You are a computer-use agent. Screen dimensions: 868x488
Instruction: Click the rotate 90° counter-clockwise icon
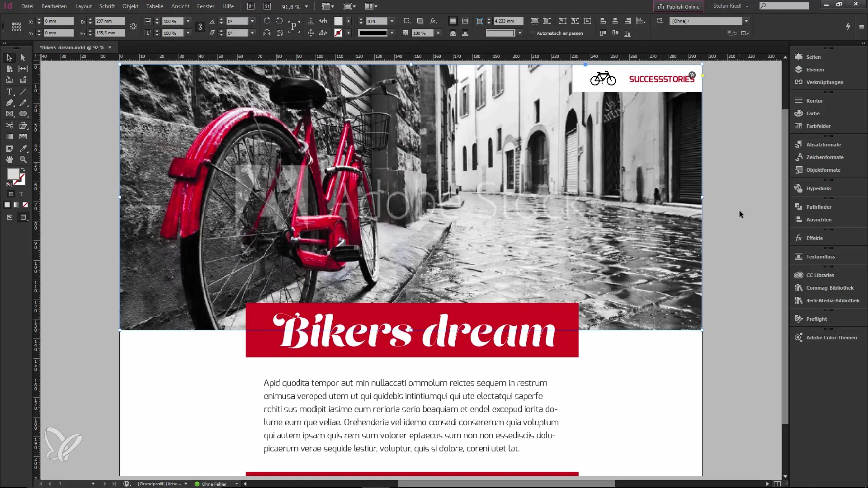[279, 21]
